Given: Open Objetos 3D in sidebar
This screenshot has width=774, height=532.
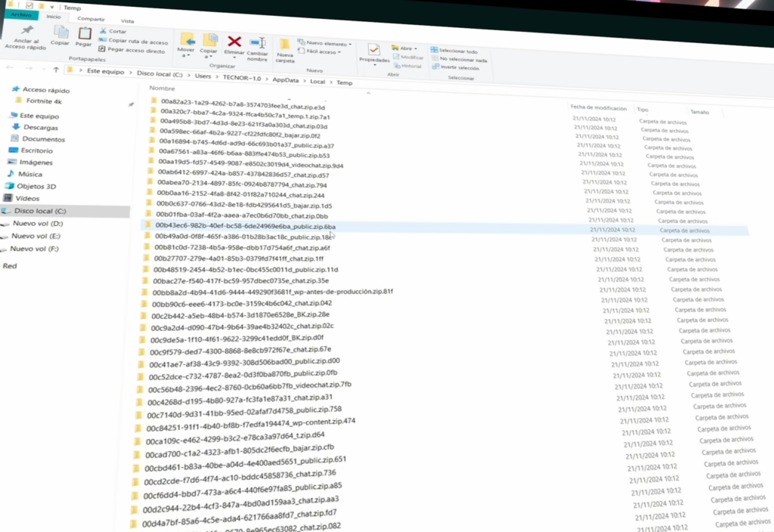Looking at the screenshot, I should (x=30, y=187).
